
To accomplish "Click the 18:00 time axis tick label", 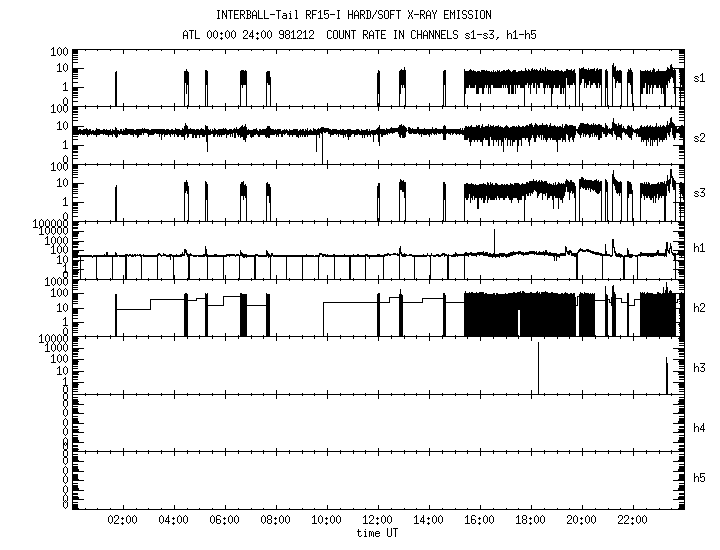I will tap(531, 522).
